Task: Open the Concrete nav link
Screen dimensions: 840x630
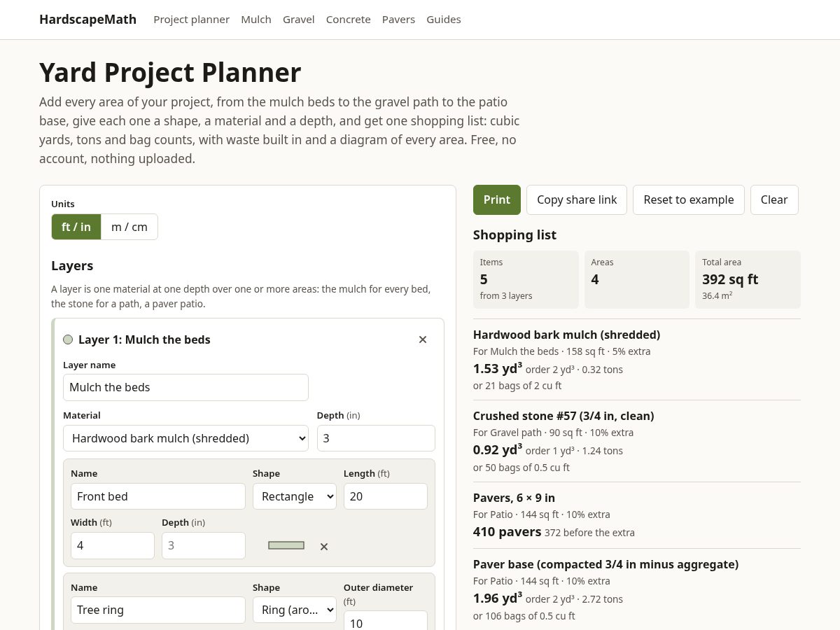Action: (x=349, y=20)
